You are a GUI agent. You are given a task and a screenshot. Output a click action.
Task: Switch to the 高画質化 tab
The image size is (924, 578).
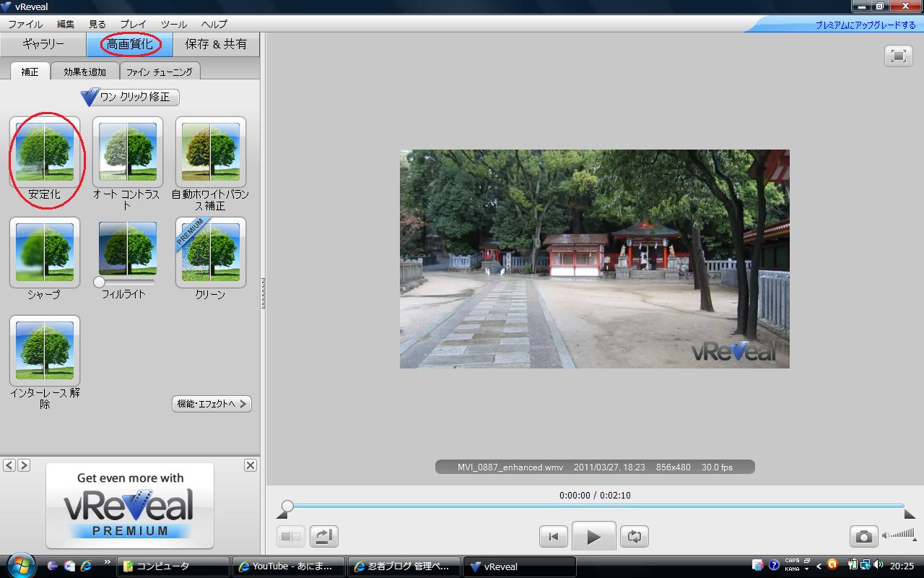130,44
